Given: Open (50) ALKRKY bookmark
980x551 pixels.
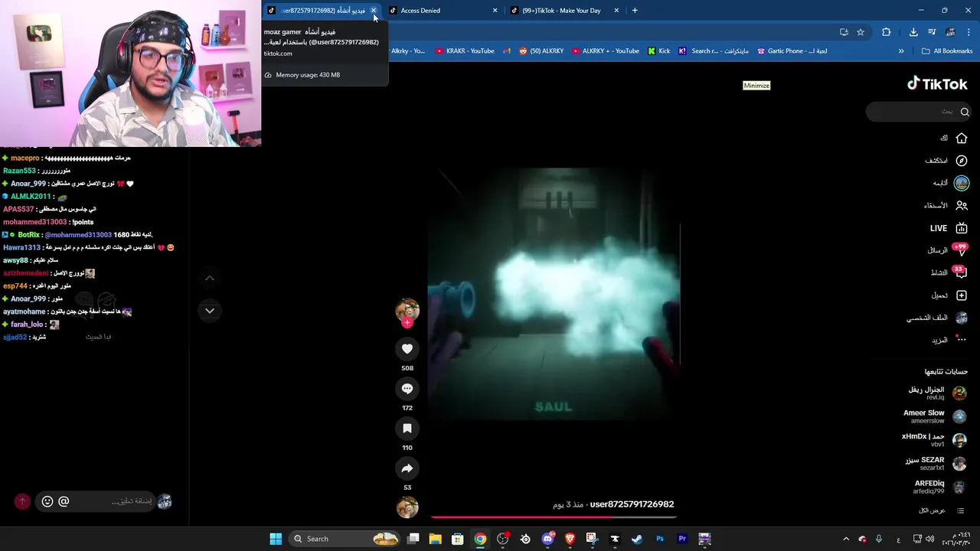Looking at the screenshot, I should click(x=541, y=51).
